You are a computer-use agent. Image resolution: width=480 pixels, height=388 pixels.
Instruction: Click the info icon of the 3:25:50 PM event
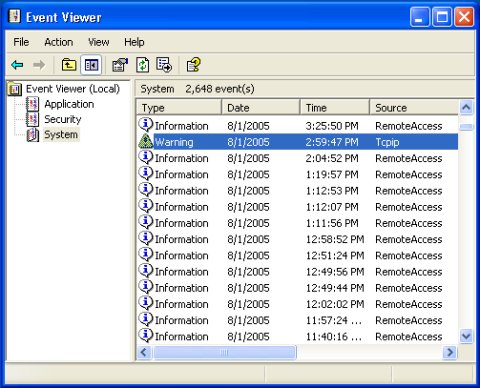146,125
